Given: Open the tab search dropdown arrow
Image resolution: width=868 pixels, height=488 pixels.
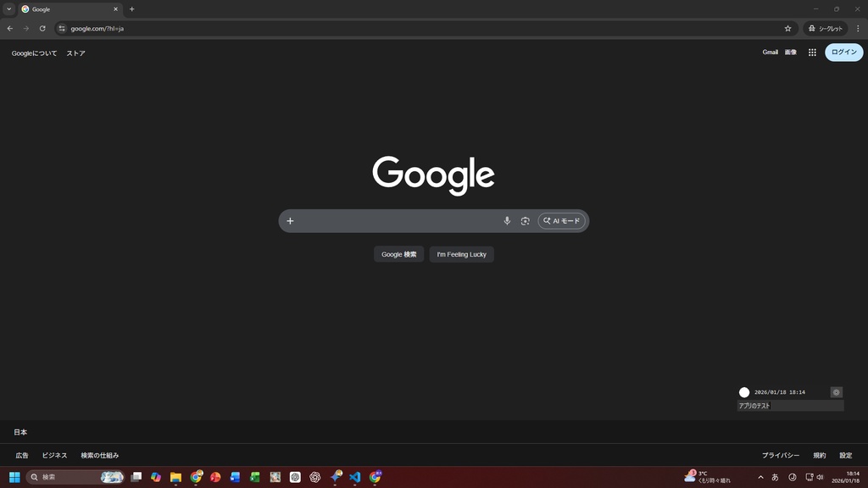Looking at the screenshot, I should pyautogui.click(x=8, y=8).
